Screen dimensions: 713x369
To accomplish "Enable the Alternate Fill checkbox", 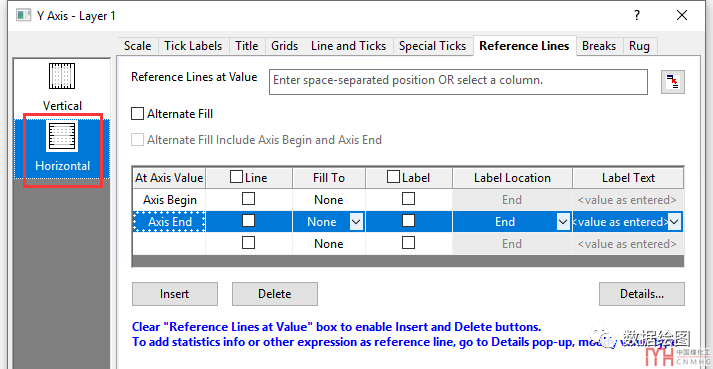I will click(137, 113).
